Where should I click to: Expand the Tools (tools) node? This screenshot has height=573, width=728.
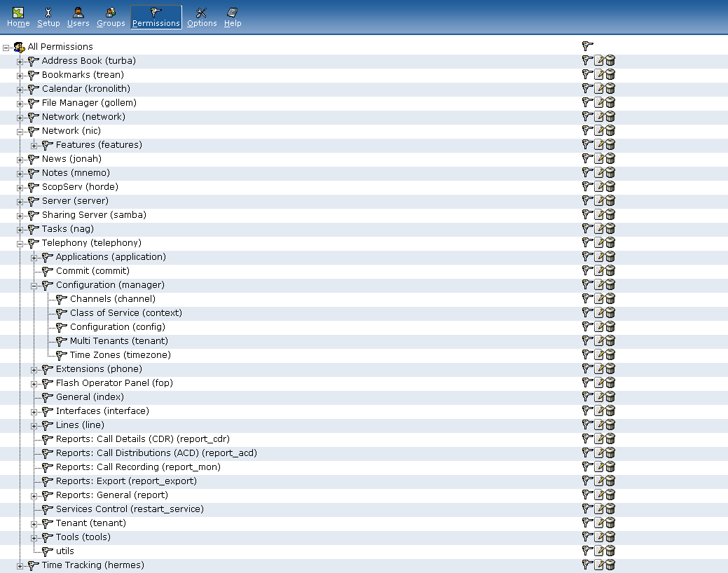coord(34,538)
